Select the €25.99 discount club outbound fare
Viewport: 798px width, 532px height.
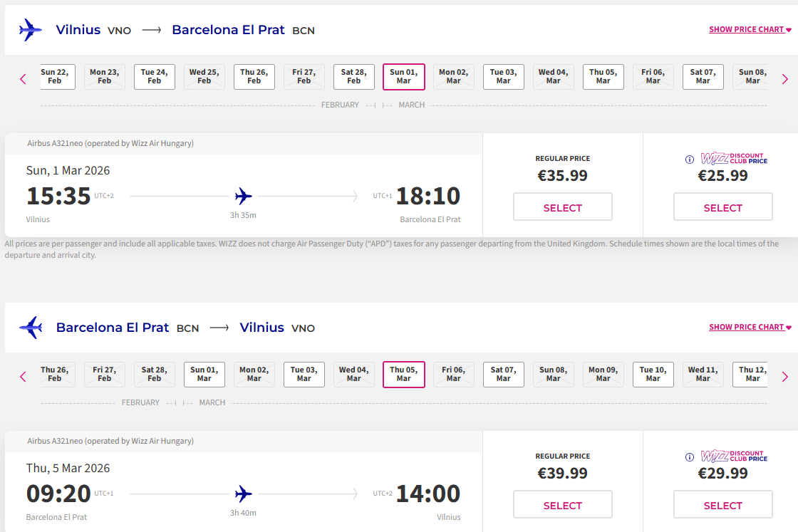722,207
